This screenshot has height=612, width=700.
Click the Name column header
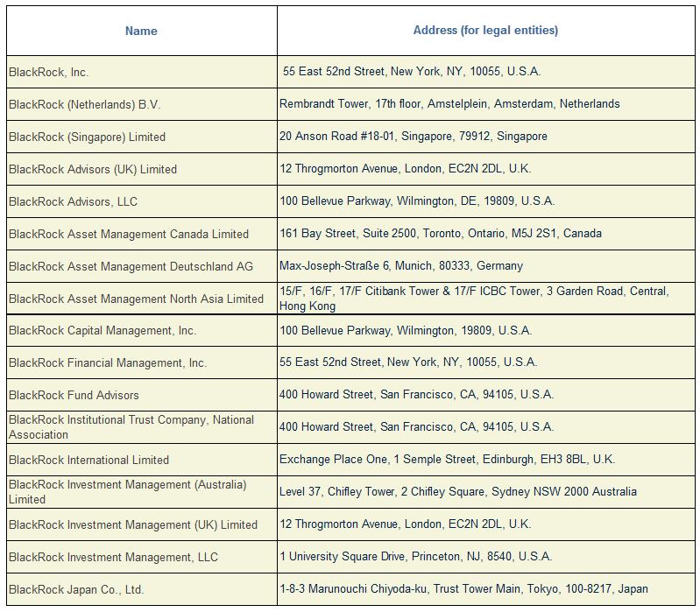point(141,31)
